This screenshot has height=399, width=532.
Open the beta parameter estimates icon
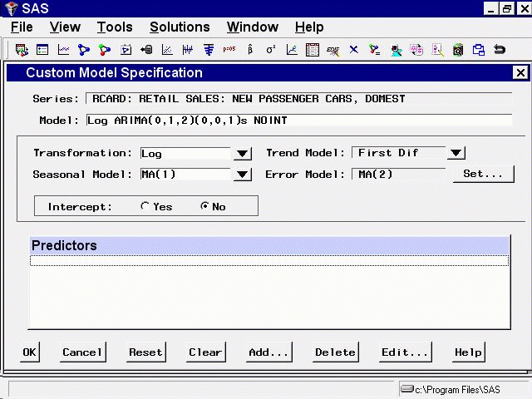(250, 50)
